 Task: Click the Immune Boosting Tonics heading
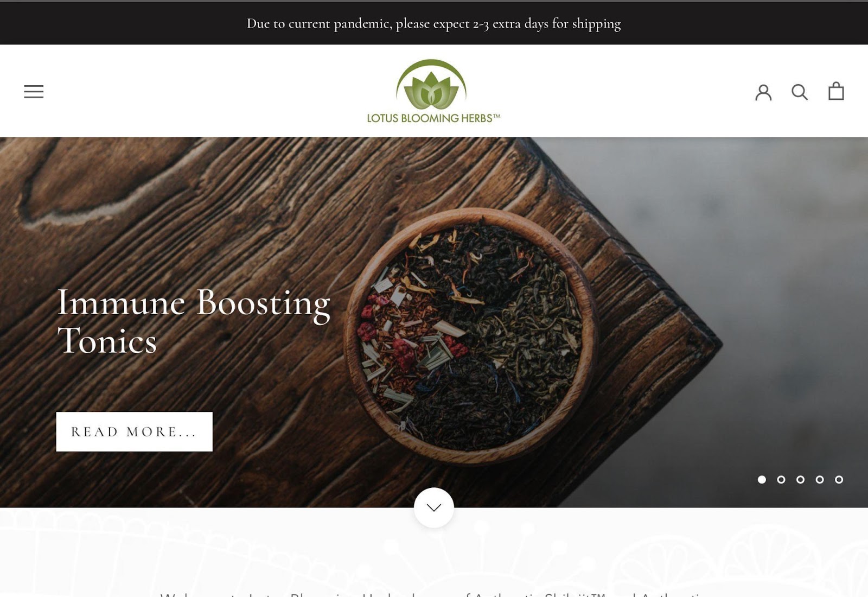(x=194, y=321)
